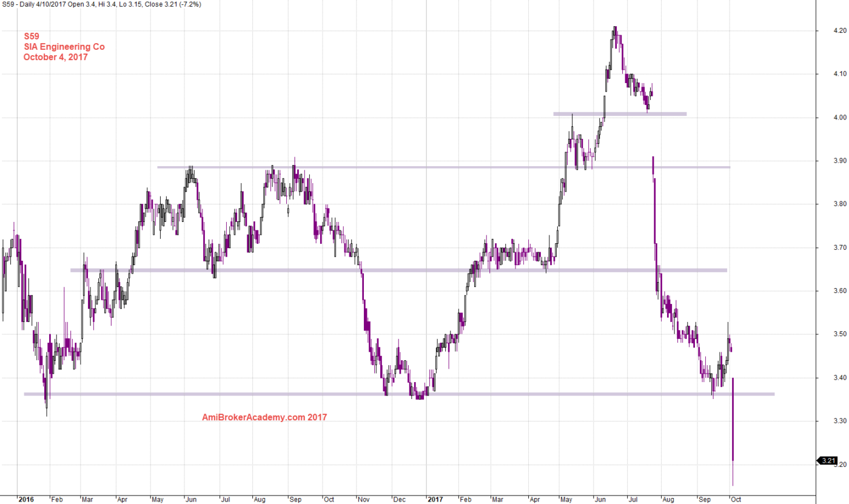
Task: Click the 2017 year label on time axis
Action: tap(435, 500)
